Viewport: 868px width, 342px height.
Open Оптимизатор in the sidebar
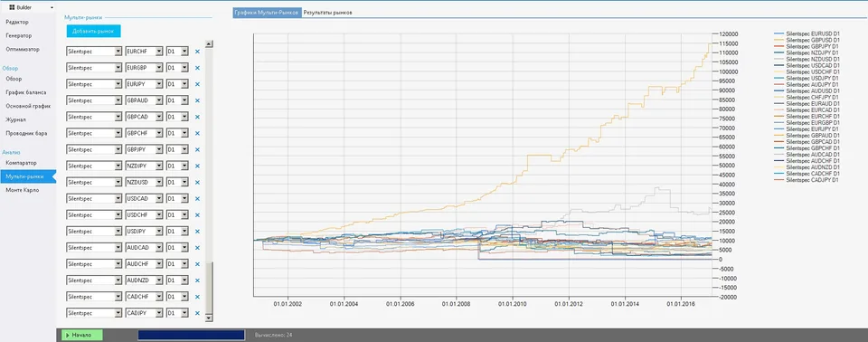[x=22, y=50]
